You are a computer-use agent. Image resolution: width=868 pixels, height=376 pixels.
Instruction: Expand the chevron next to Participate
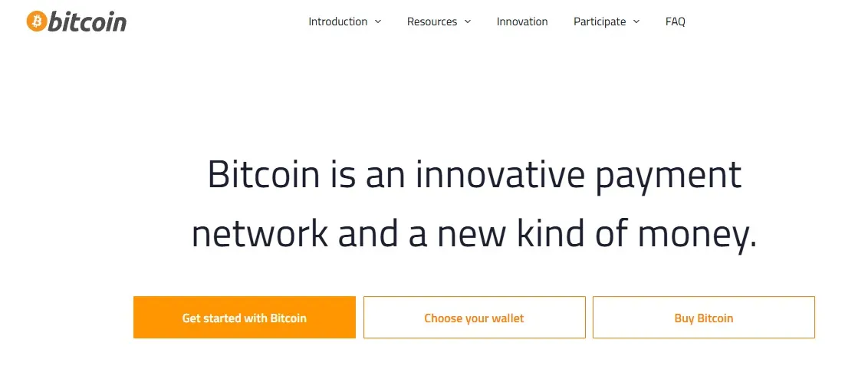pyautogui.click(x=636, y=21)
